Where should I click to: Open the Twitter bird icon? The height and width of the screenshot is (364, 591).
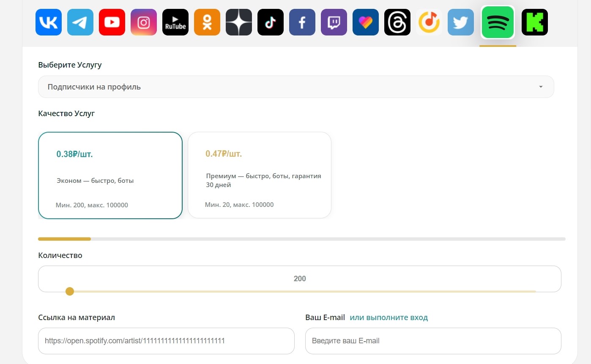(461, 22)
